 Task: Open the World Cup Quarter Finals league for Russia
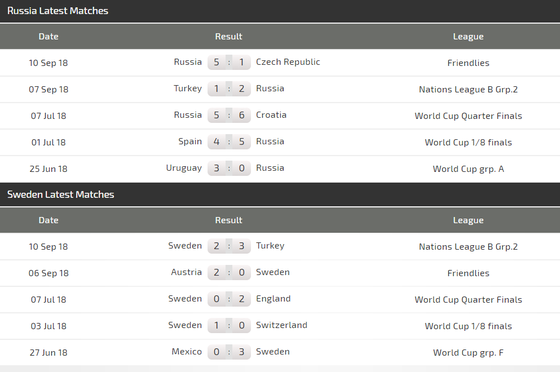point(468,116)
